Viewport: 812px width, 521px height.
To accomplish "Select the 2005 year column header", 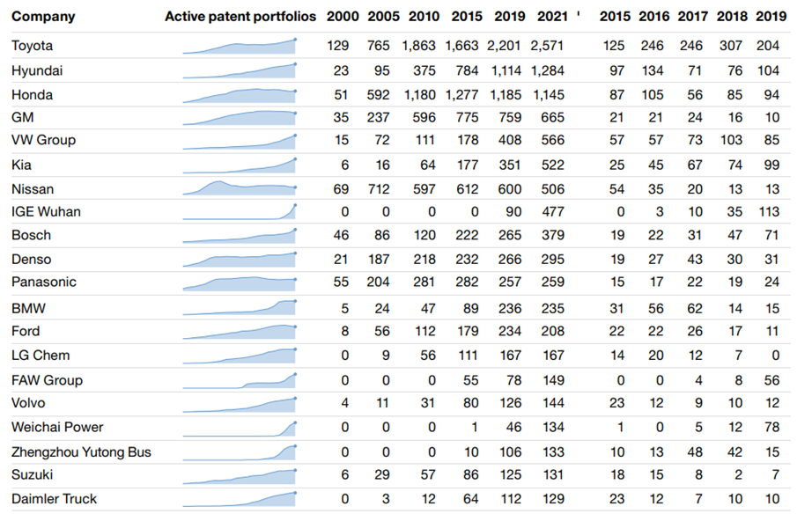I will [383, 17].
